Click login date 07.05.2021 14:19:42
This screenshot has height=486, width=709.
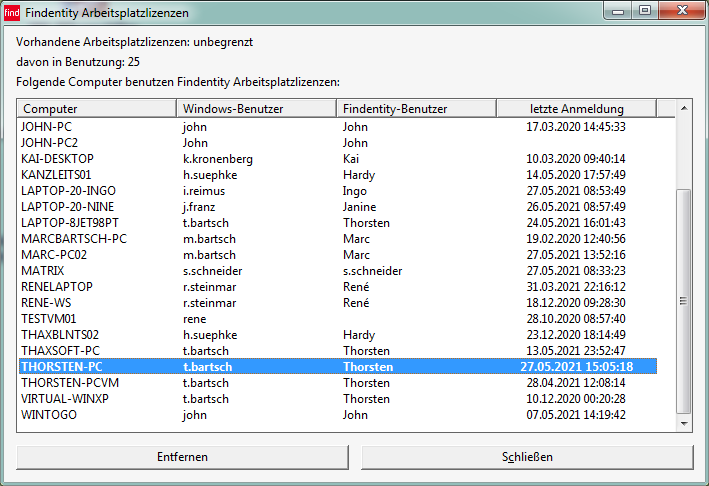click(576, 415)
